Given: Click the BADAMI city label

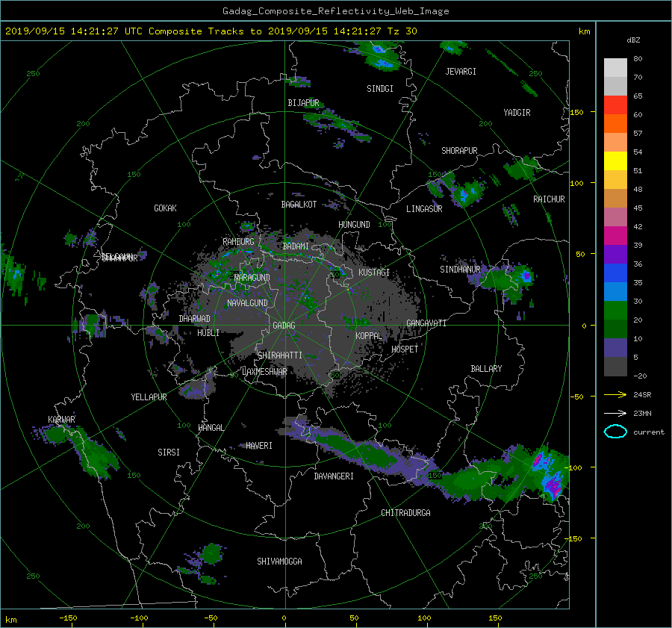Looking at the screenshot, I should coord(296,246).
